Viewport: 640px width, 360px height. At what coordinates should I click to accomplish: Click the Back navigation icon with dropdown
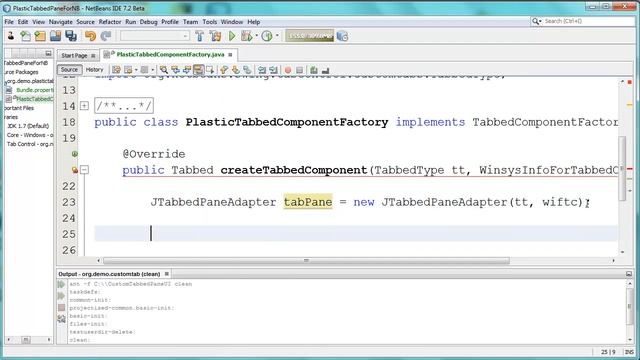(x=128, y=70)
